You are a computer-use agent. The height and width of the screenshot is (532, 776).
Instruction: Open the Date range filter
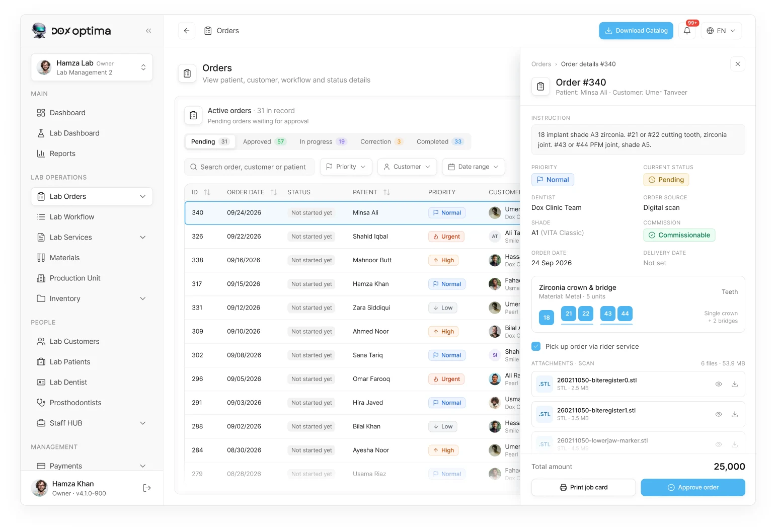(x=474, y=167)
